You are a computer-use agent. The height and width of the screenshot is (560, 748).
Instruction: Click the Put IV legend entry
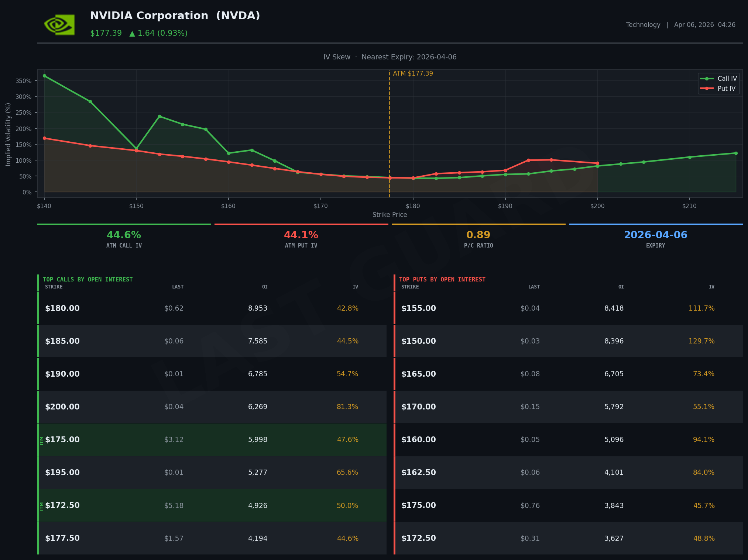point(718,89)
